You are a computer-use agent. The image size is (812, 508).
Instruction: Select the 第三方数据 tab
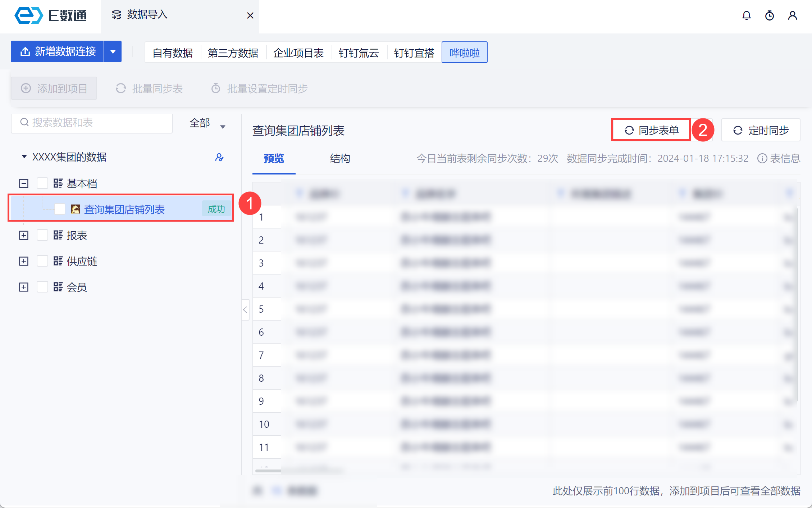[233, 53]
